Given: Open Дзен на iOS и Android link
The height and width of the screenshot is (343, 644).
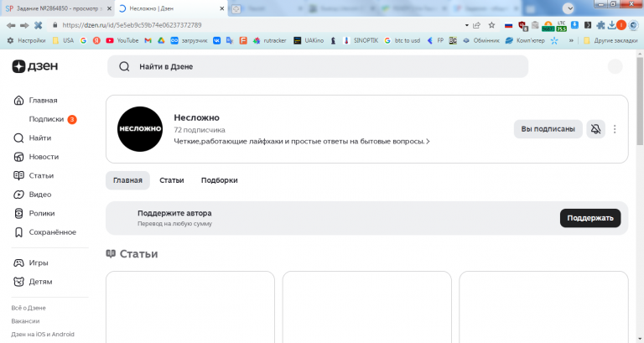Looking at the screenshot, I should coord(43,335).
